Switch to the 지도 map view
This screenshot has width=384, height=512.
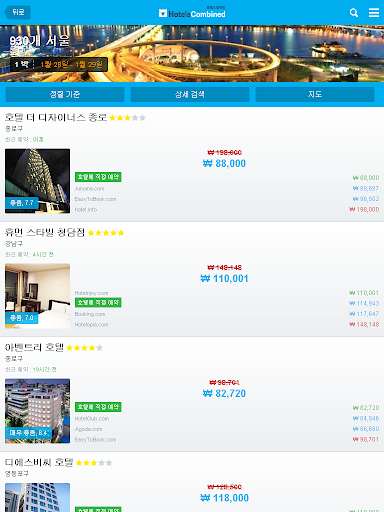tap(315, 94)
